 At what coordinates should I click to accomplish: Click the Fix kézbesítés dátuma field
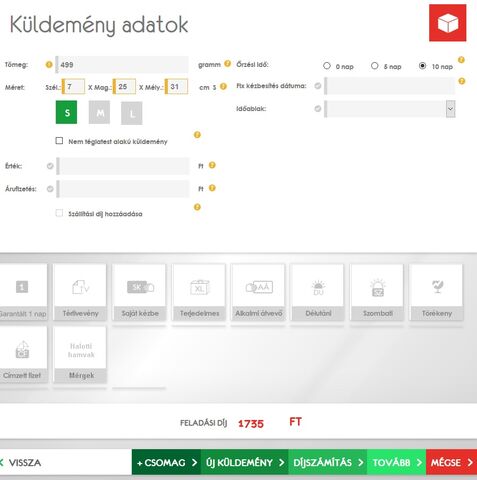point(390,86)
